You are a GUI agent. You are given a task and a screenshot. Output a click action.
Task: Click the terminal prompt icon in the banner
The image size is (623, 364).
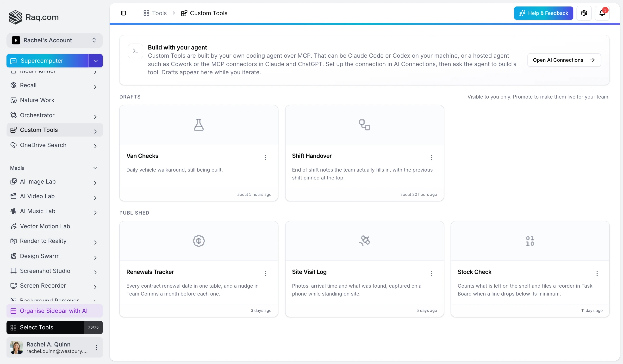[x=136, y=51]
